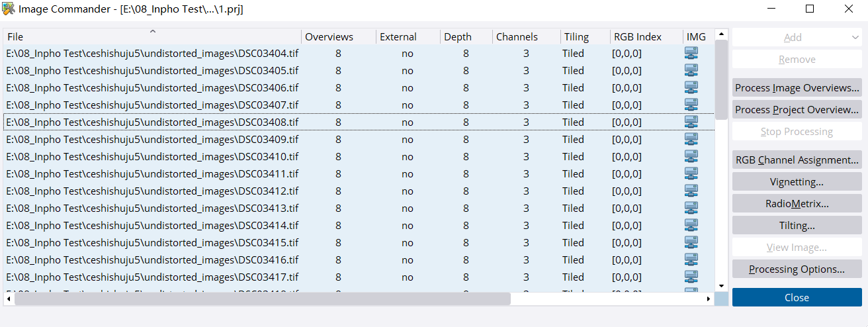This screenshot has width=868, height=327.
Task: Open Process Image Overviews dialog
Action: click(x=797, y=88)
